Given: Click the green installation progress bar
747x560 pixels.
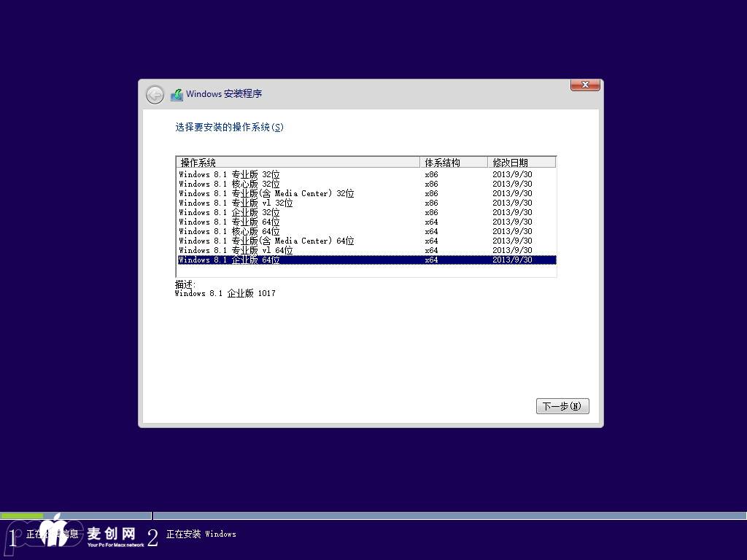Looking at the screenshot, I should pyautogui.click(x=22, y=516).
